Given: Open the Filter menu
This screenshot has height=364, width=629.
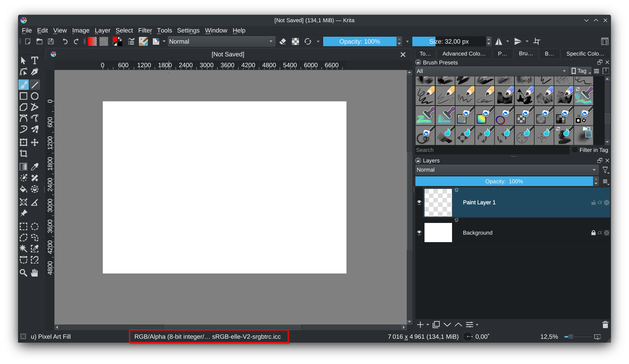Looking at the screenshot, I should (x=145, y=31).
